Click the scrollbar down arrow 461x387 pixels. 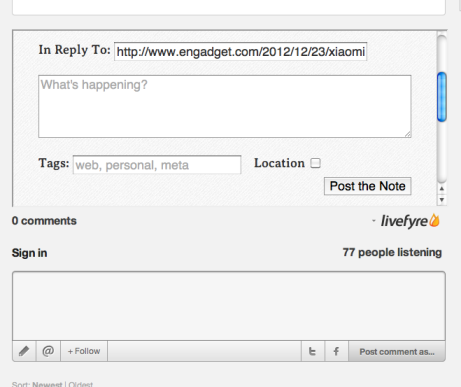click(442, 200)
